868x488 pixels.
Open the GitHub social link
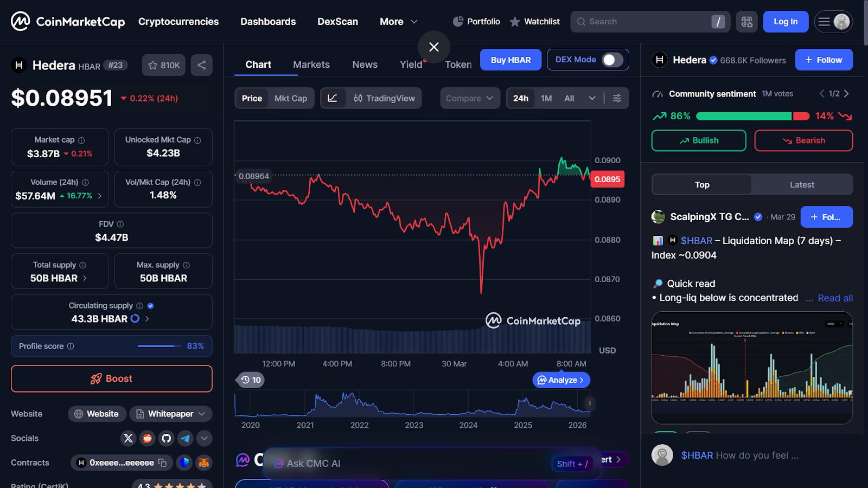tap(166, 438)
